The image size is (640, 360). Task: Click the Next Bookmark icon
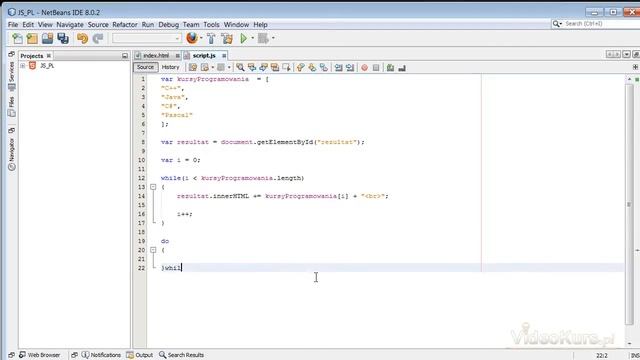click(x=312, y=67)
